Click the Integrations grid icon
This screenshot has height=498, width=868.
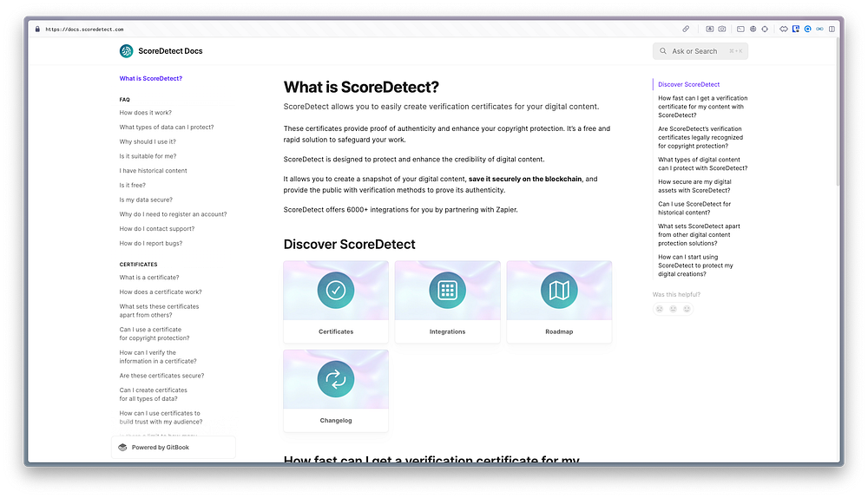tap(447, 290)
